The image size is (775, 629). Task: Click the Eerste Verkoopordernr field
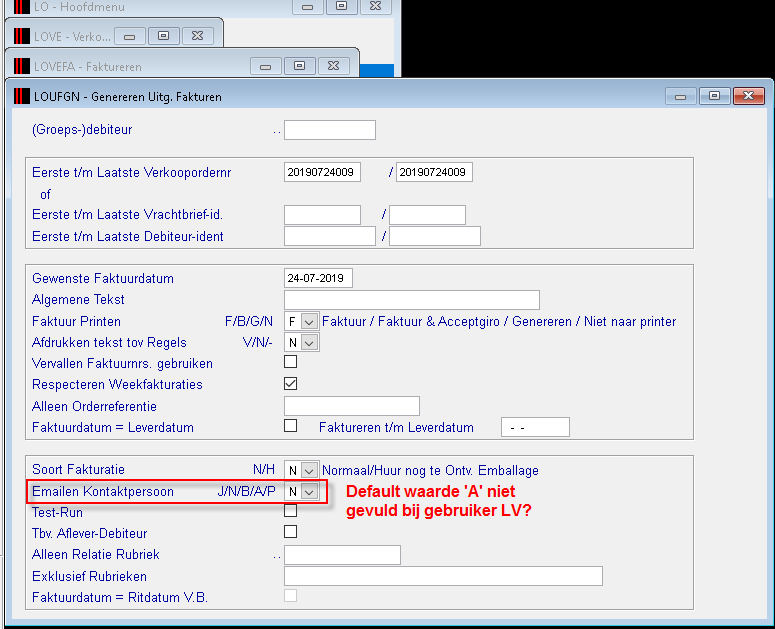322,172
